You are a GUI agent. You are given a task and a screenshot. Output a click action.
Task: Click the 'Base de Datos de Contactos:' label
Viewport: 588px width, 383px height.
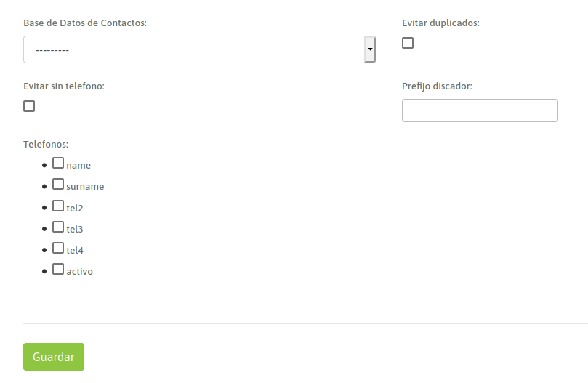85,23
